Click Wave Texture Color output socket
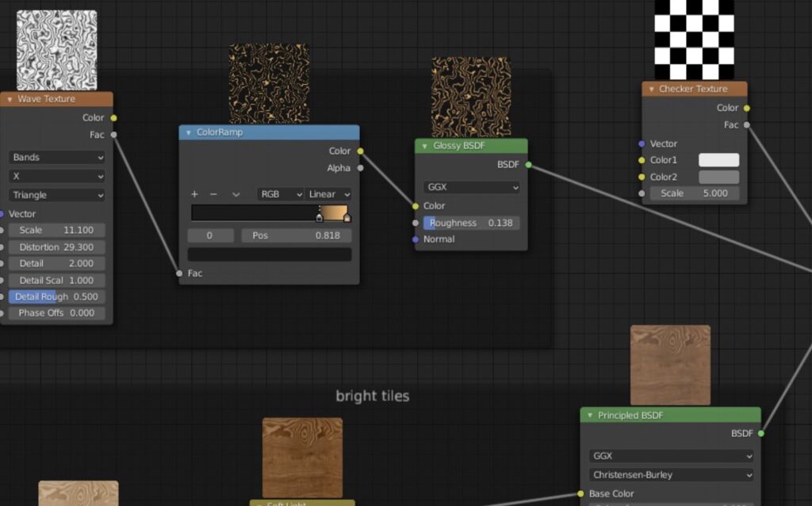The width and height of the screenshot is (812, 506). (113, 118)
